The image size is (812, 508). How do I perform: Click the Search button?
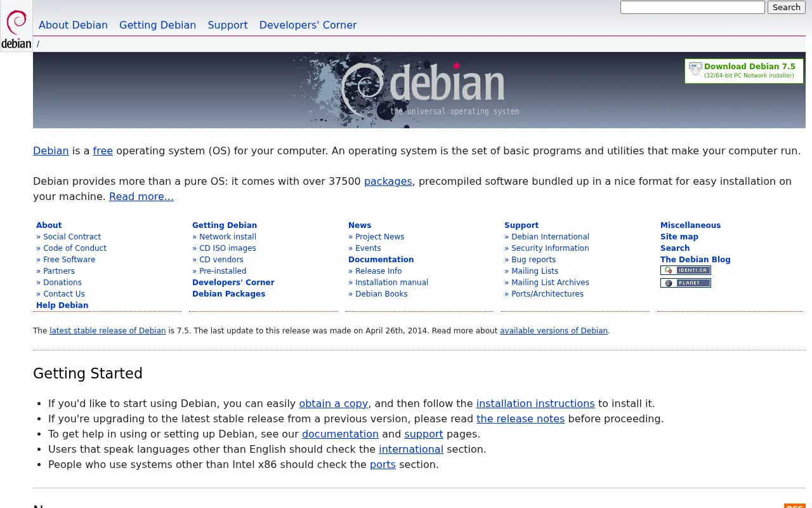coord(787,7)
